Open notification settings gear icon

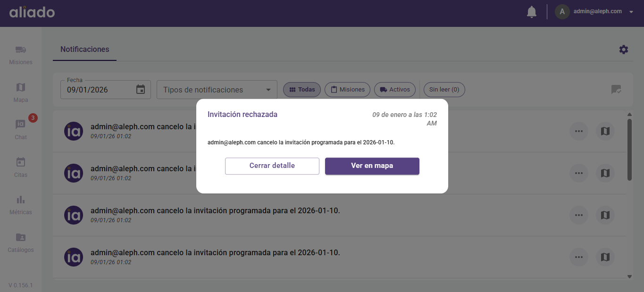[x=624, y=50]
